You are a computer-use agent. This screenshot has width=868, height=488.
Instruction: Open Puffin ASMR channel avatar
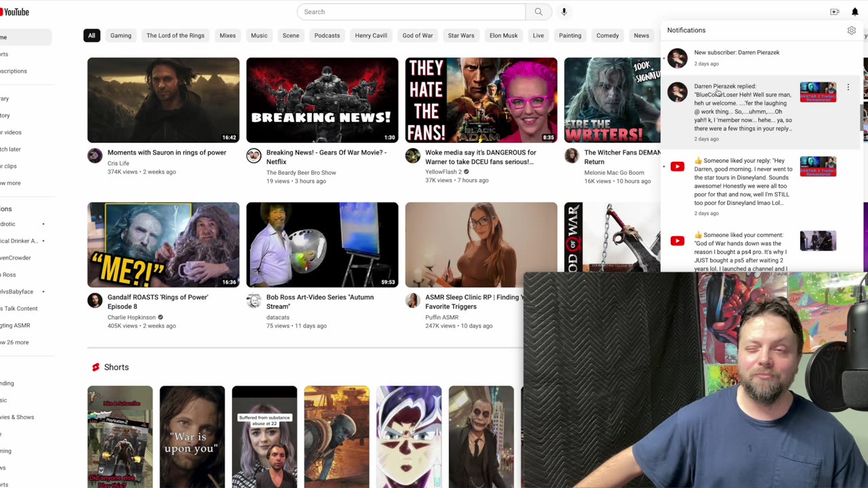(x=413, y=300)
